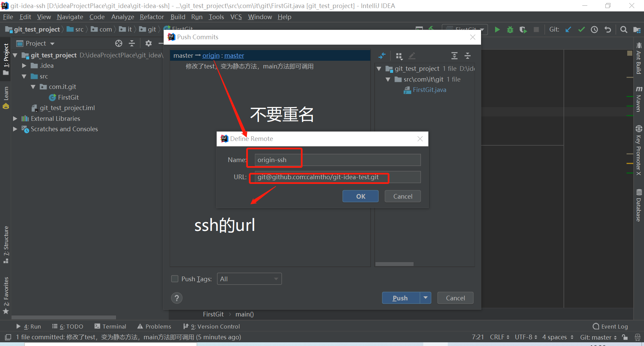
Task: Open the Navigate menu
Action: 70,17
